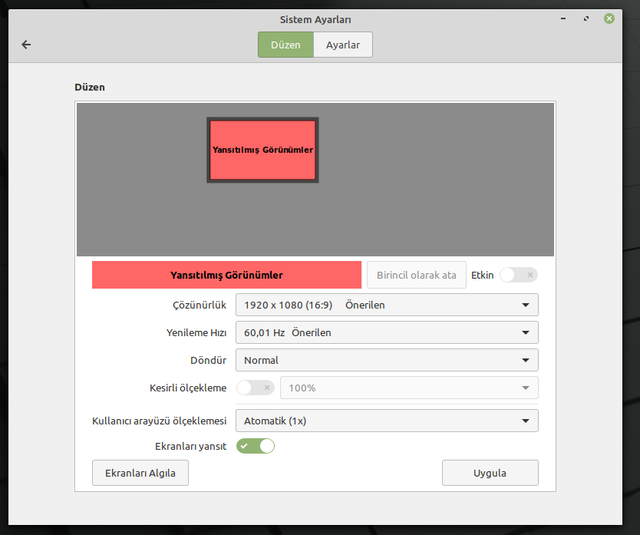This screenshot has width=640, height=535.
Task: Expand the Döndür rotation dropdown
Action: pos(387,360)
